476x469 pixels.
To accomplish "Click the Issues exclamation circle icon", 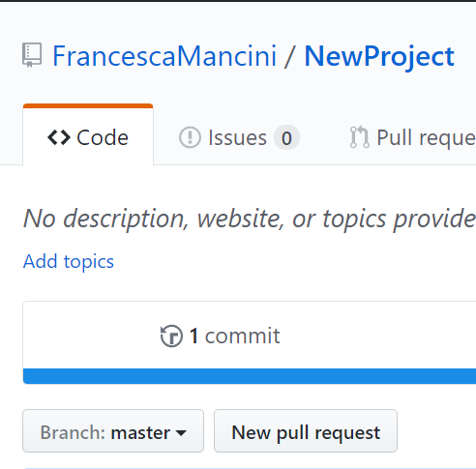I will pos(190,137).
